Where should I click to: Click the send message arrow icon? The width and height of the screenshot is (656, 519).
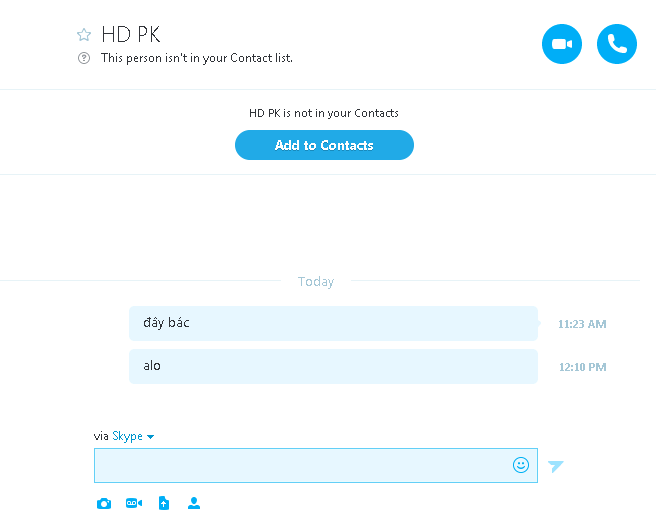coord(556,466)
